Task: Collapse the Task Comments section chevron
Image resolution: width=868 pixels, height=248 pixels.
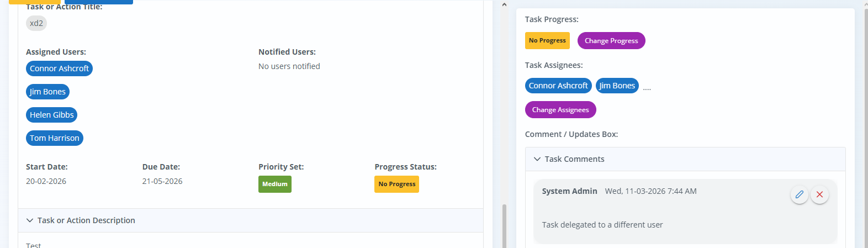Action: pyautogui.click(x=537, y=159)
